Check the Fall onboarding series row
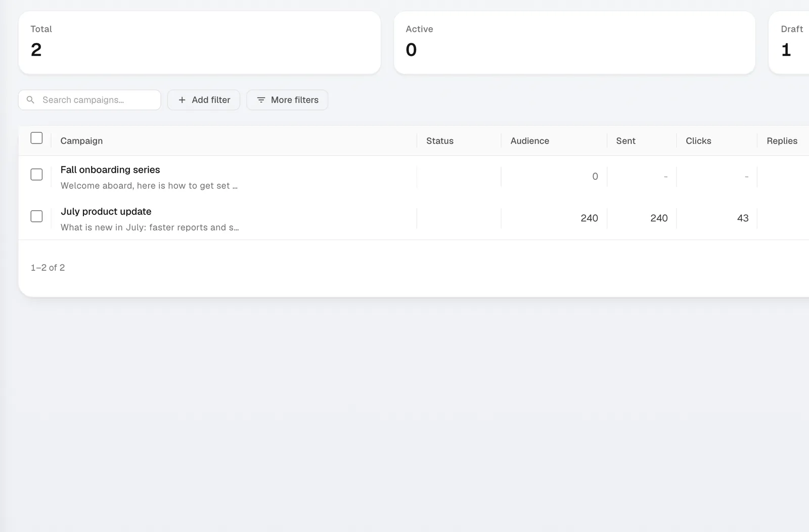This screenshot has width=809, height=532. (x=36, y=174)
